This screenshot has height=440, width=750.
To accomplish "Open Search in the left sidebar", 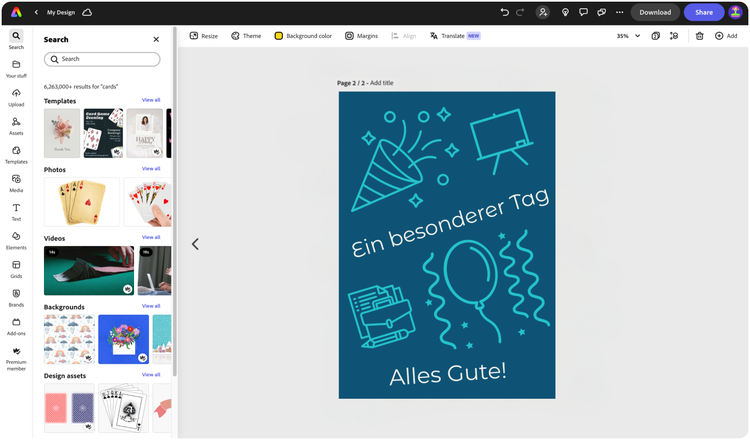I will point(16,40).
